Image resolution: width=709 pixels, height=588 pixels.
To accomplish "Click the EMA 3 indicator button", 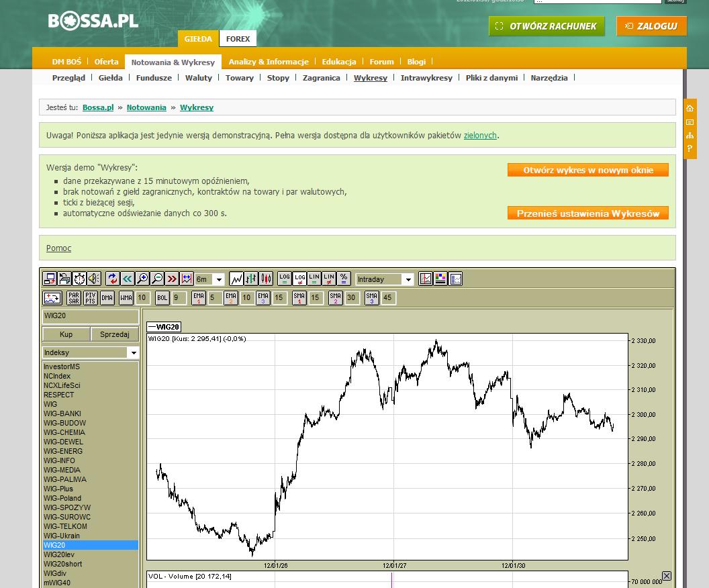I will point(263,298).
